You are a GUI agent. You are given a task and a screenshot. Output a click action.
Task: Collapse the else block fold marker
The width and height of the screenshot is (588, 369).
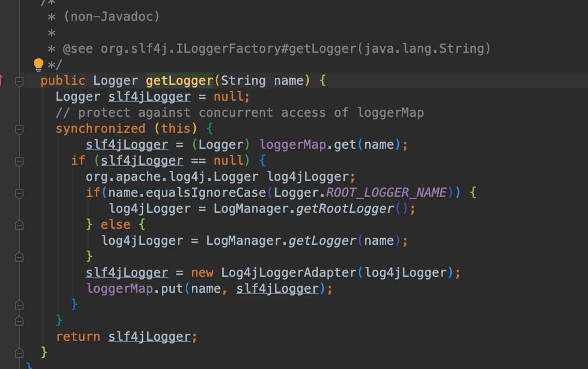point(19,225)
